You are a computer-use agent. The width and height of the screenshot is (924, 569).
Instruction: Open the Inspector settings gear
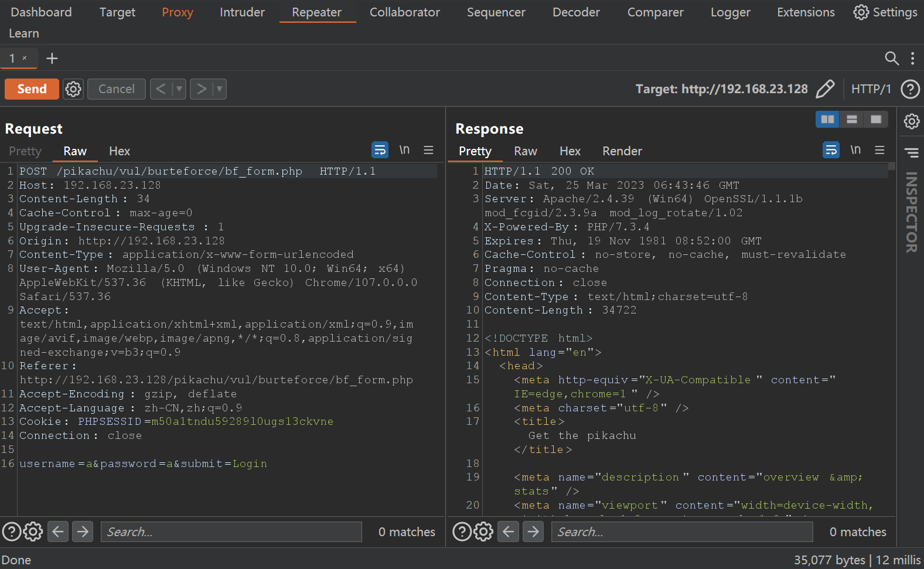coord(911,121)
